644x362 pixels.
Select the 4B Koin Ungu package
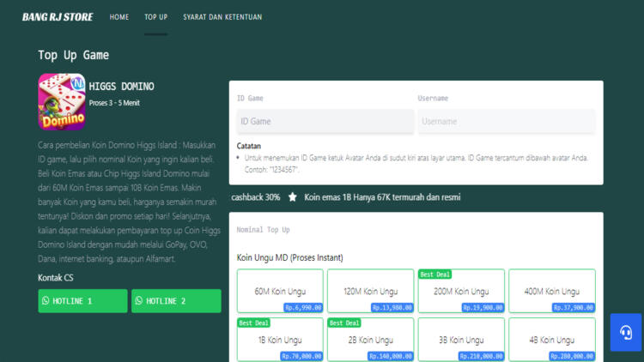click(551, 340)
